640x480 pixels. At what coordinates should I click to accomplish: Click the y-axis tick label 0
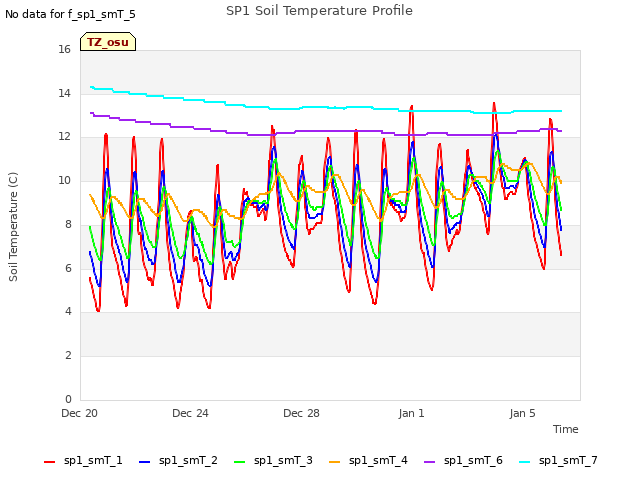68,399
